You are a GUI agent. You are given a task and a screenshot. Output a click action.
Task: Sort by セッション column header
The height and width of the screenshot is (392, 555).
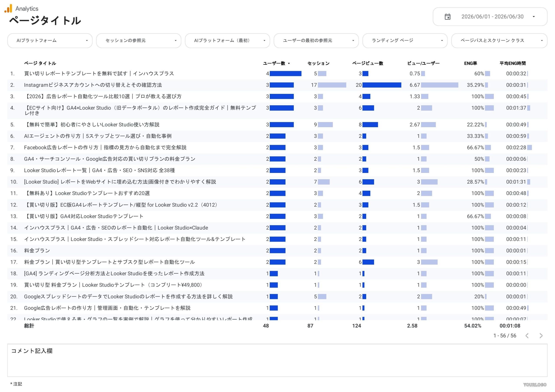click(x=318, y=63)
